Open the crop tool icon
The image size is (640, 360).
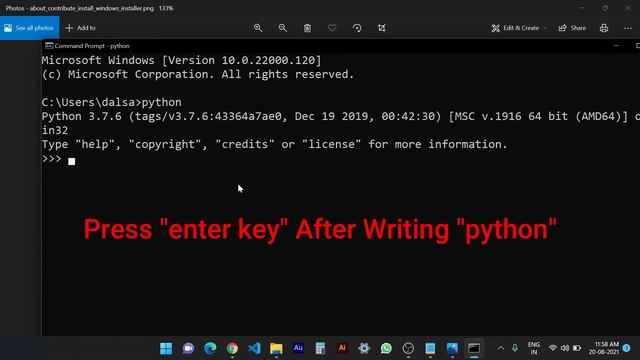click(382, 28)
